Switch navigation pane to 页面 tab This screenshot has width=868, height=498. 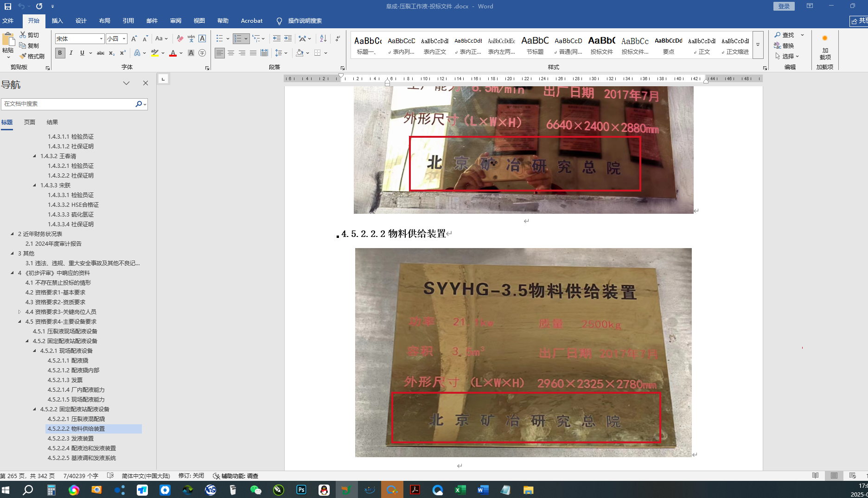click(x=30, y=122)
